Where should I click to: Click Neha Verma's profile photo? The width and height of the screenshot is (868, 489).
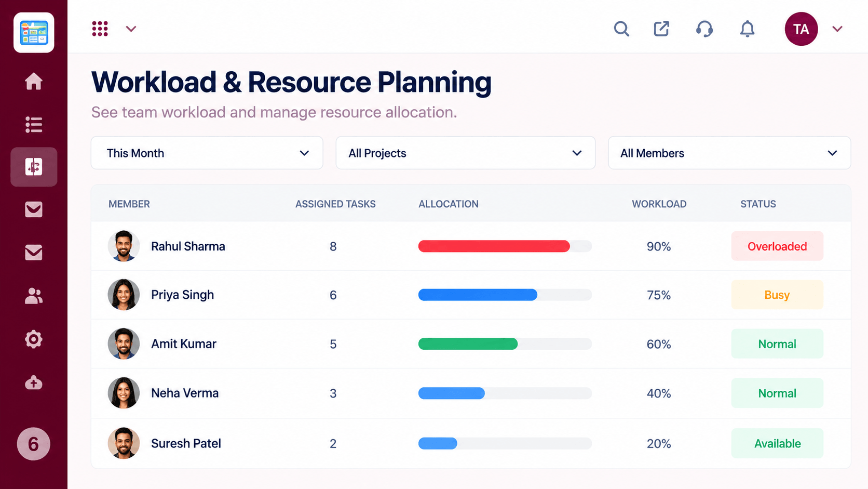coord(124,393)
